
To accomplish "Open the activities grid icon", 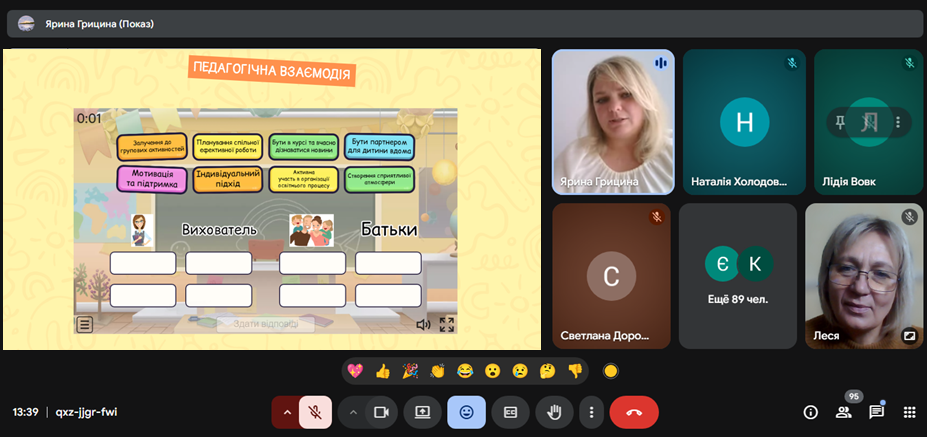I will (909, 412).
